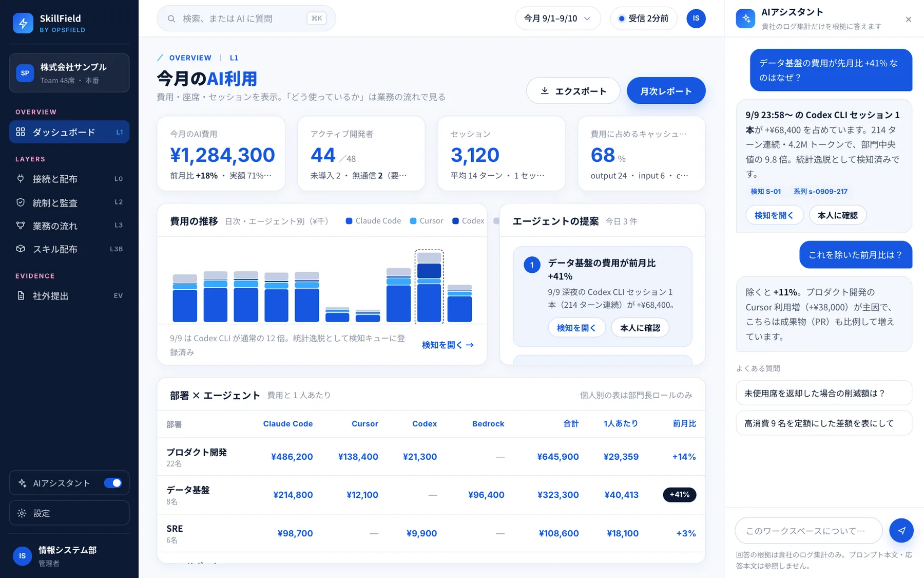Viewport: 924px width, 578px height.
Task: Click the 本人に確認 button in the AI assistant reply
Action: (x=838, y=215)
